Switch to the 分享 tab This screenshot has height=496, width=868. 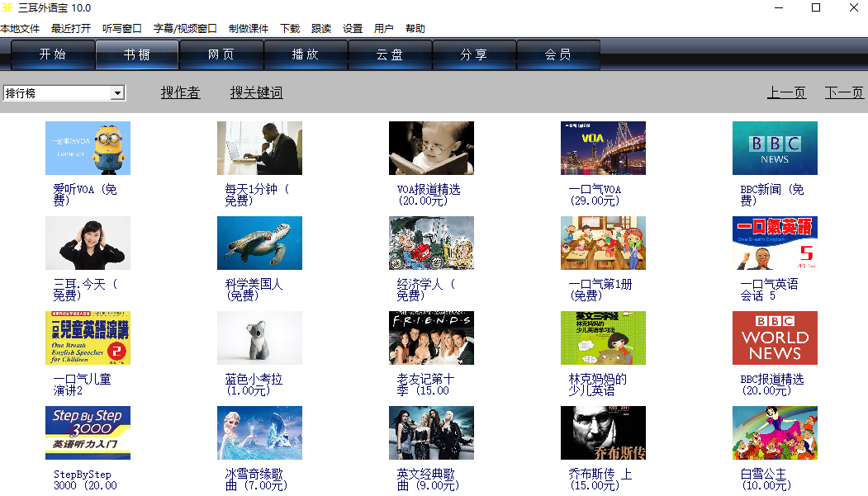[x=473, y=54]
